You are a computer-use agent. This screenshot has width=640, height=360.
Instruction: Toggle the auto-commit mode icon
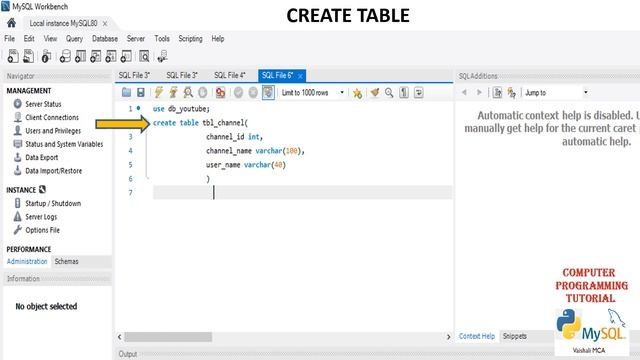[x=268, y=93]
